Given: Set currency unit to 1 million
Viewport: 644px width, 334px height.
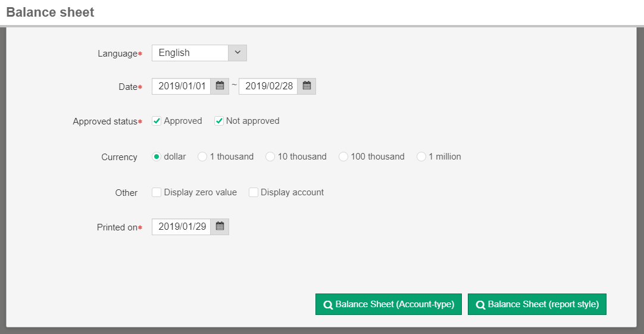Looking at the screenshot, I should coord(421,157).
